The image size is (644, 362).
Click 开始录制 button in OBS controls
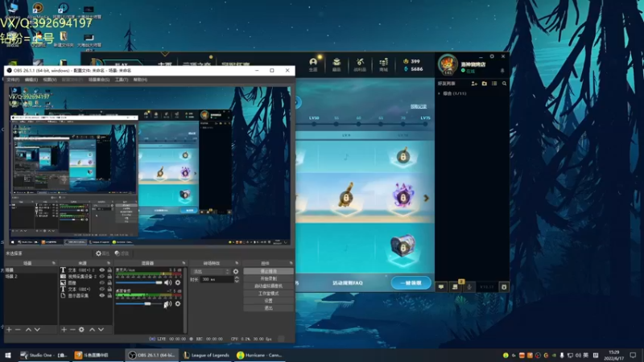point(269,278)
